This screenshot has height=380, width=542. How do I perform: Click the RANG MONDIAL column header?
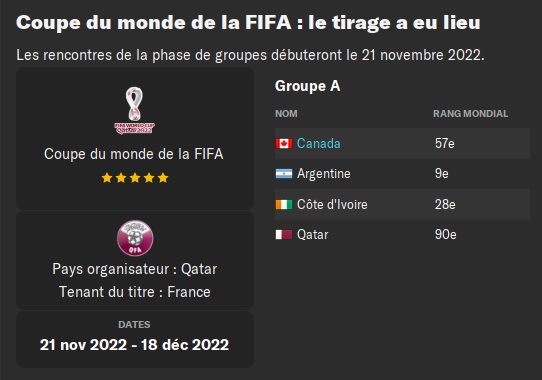(x=470, y=113)
